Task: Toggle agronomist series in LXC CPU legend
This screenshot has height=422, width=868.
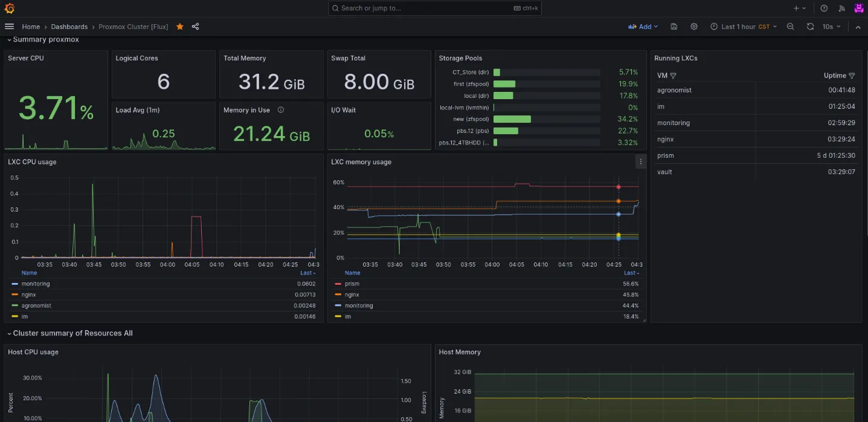Action: coord(36,306)
